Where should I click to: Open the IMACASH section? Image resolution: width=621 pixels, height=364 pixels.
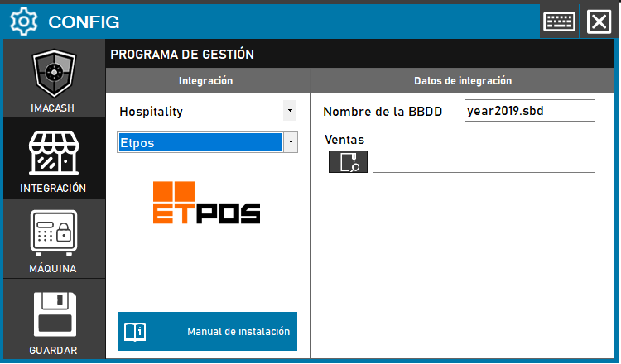pyautogui.click(x=53, y=80)
